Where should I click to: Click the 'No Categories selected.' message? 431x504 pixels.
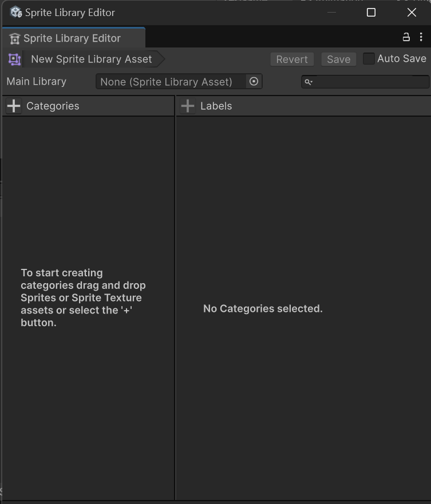[x=263, y=308]
